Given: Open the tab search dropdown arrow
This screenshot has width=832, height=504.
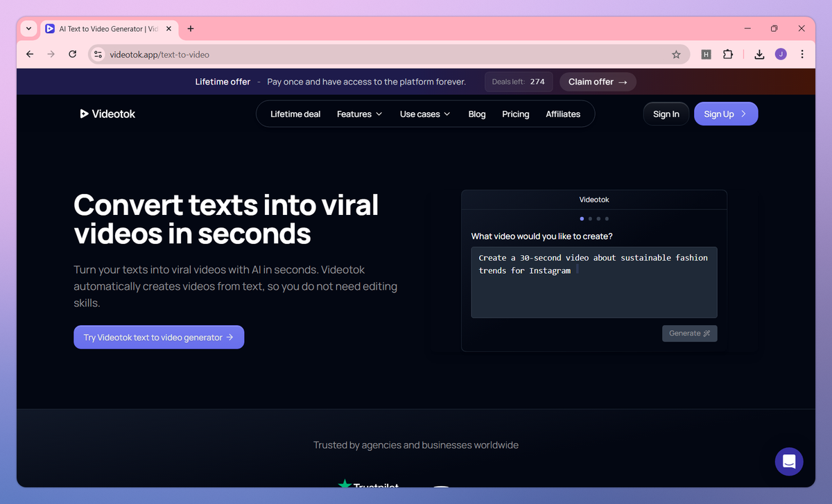Looking at the screenshot, I should [x=28, y=28].
